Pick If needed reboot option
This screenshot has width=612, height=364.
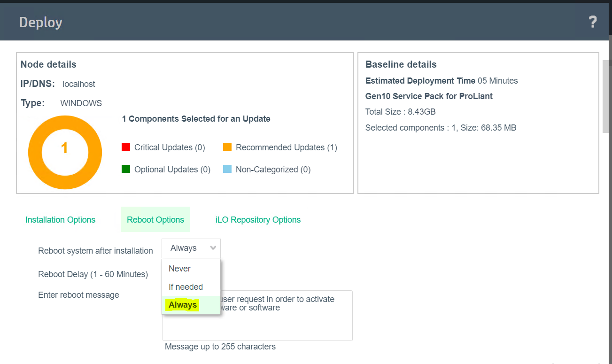[x=186, y=287]
